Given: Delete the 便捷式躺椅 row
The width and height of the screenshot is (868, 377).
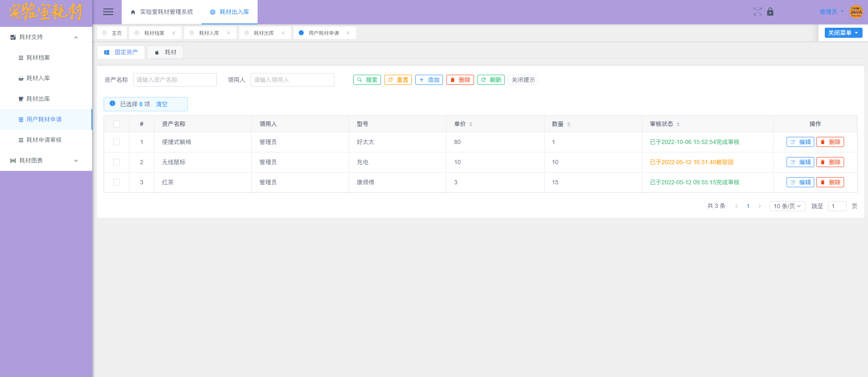Looking at the screenshot, I should point(830,142).
